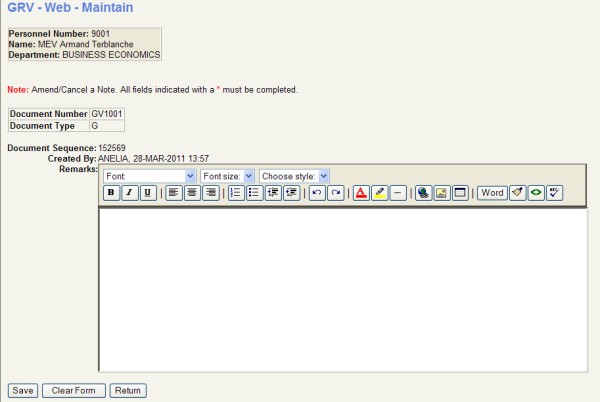Insert a bulleted list
Viewport: 600px width, 402px height.
click(254, 193)
